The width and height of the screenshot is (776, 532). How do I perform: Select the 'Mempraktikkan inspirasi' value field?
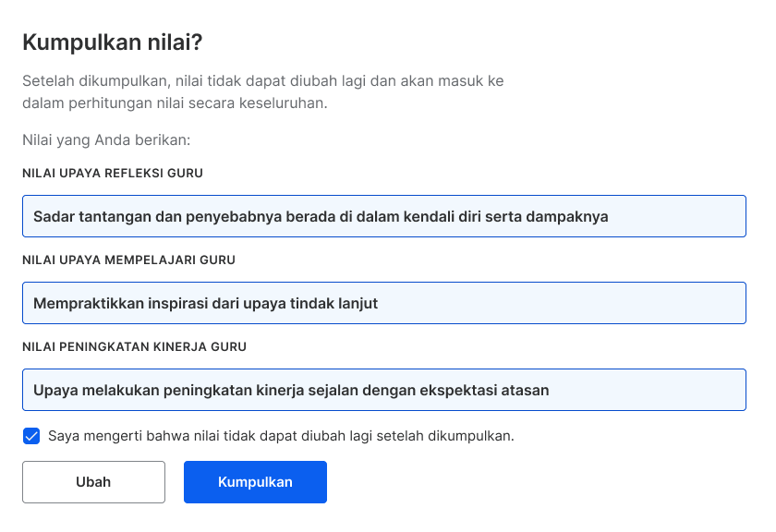pos(384,303)
